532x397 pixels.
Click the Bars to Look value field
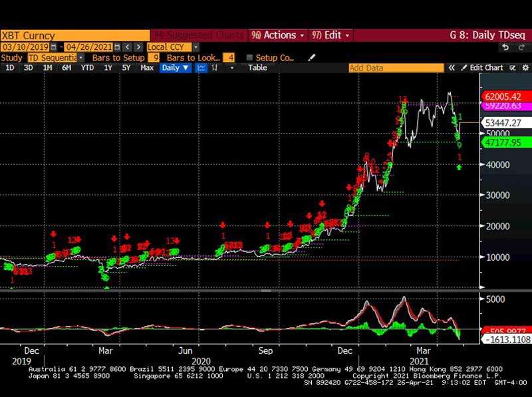229,58
